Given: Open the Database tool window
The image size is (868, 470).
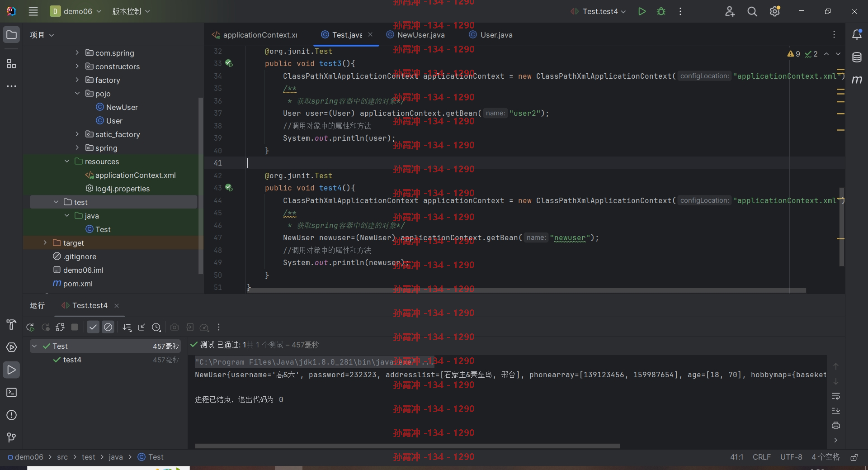Looking at the screenshot, I should click(857, 57).
